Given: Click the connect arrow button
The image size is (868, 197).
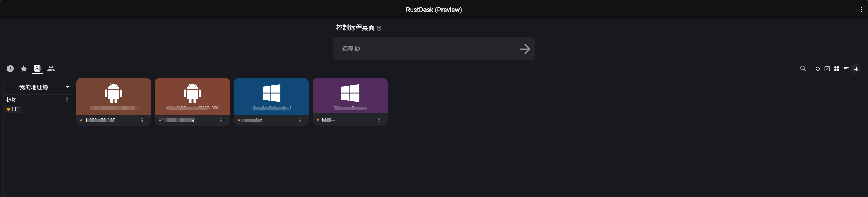Looking at the screenshot, I should (x=525, y=49).
